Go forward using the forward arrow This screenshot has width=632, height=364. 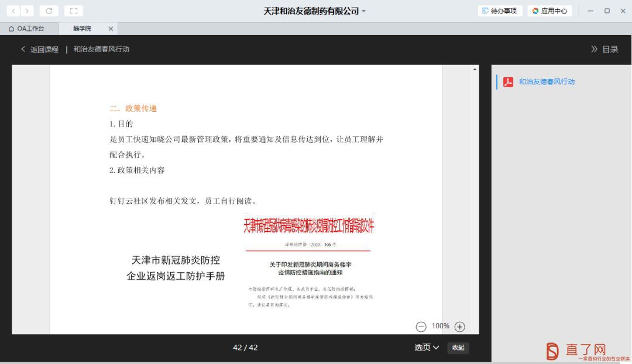27,11
